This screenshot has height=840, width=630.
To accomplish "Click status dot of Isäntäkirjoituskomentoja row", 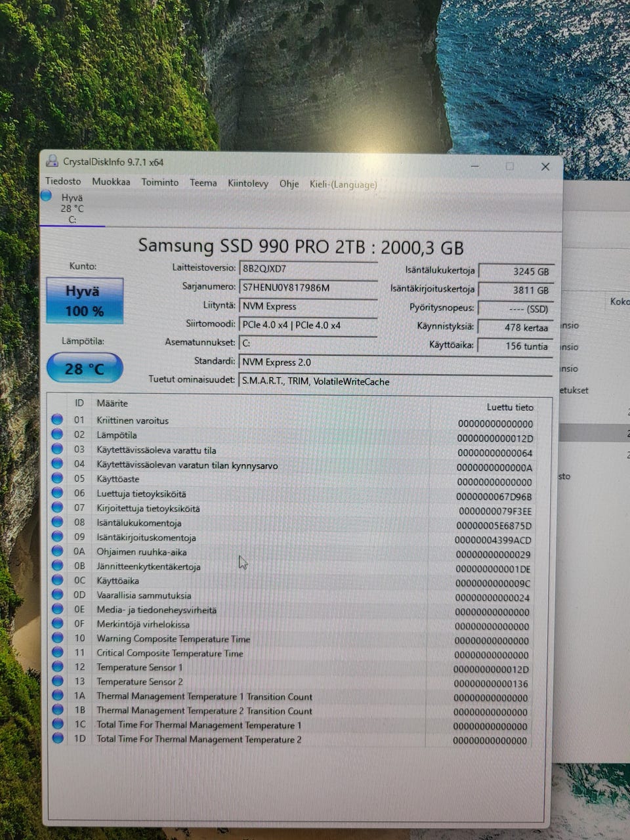I will [57, 536].
